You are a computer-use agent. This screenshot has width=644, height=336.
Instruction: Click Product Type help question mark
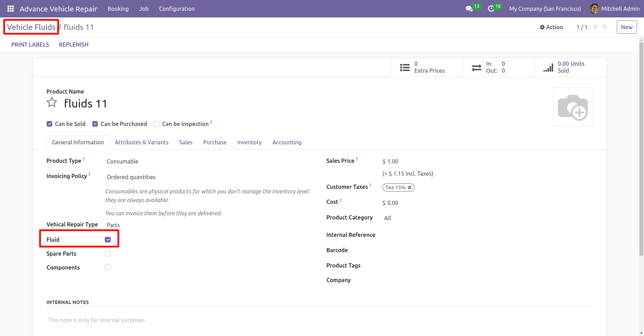84,159
